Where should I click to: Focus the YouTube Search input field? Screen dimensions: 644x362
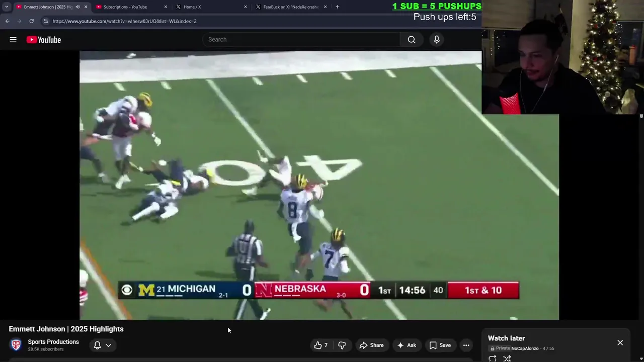click(x=302, y=40)
